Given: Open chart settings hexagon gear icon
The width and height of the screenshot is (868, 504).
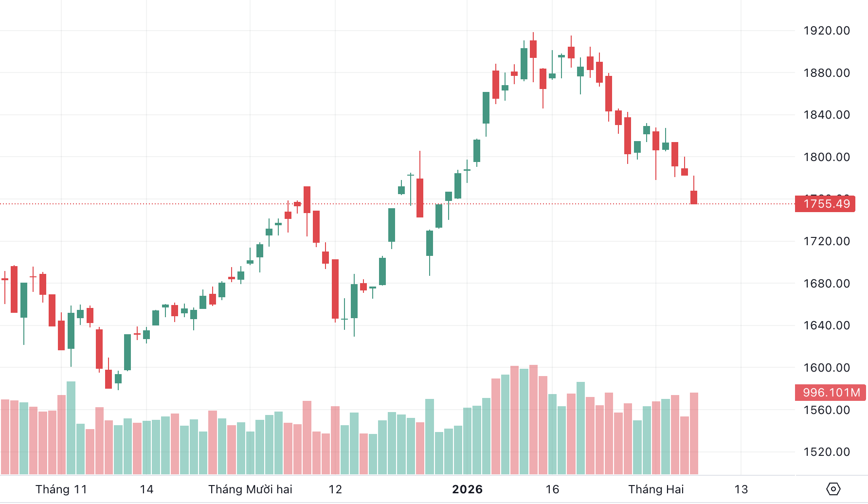Looking at the screenshot, I should [833, 489].
